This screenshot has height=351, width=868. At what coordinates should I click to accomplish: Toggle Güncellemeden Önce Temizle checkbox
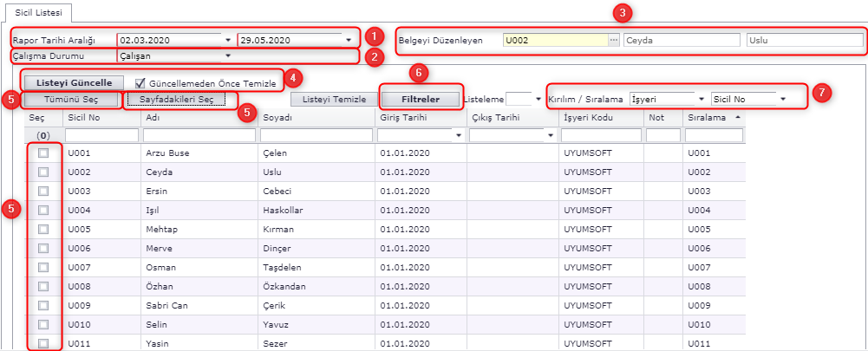pyautogui.click(x=140, y=83)
